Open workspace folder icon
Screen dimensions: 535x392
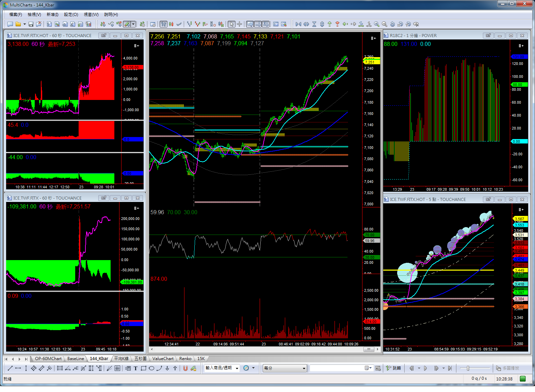click(18, 24)
